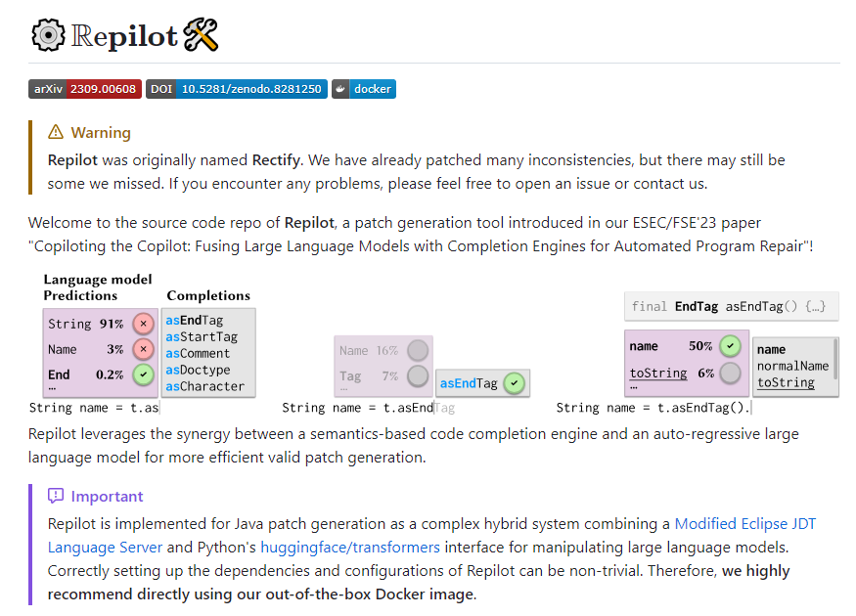Open the arXiv 2309.00608 badge
The width and height of the screenshot is (856, 616).
point(85,89)
